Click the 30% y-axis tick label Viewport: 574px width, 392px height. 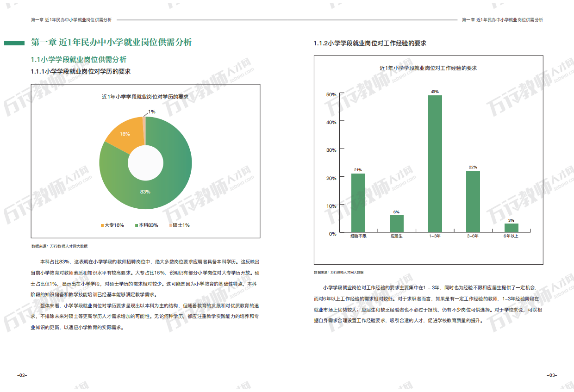coord(331,150)
